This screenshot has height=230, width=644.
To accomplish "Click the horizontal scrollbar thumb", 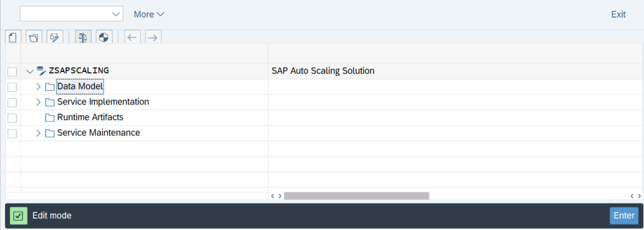I will pyautogui.click(x=356, y=196).
